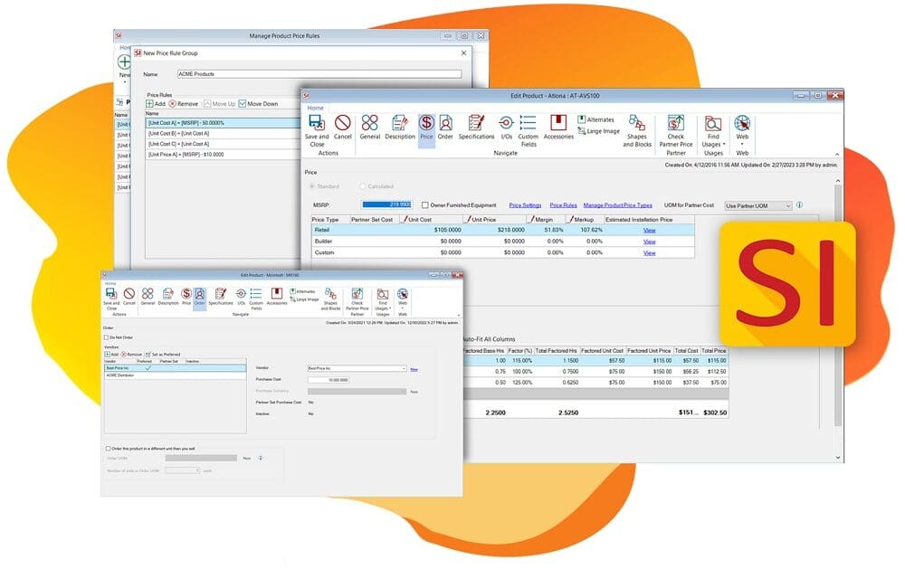Click Name field containing ACME Products
The height and width of the screenshot is (588, 905).
point(319,74)
